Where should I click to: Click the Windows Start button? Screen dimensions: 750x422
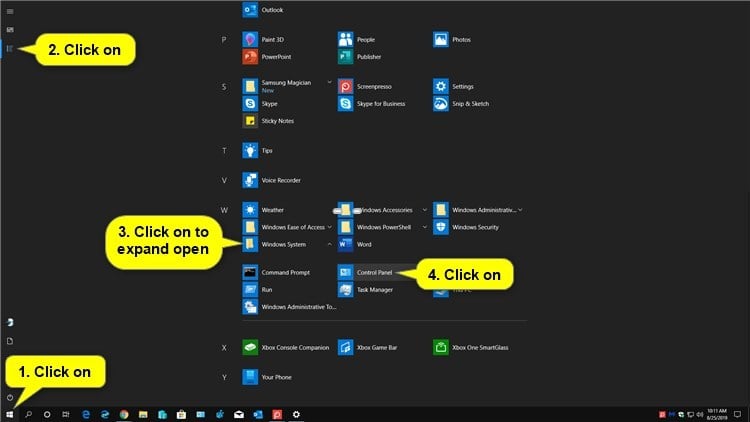click(x=10, y=414)
